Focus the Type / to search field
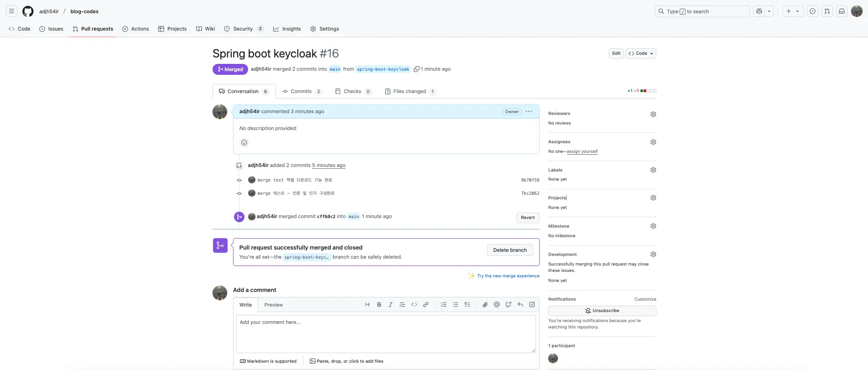The width and height of the screenshot is (868, 370). (x=702, y=11)
